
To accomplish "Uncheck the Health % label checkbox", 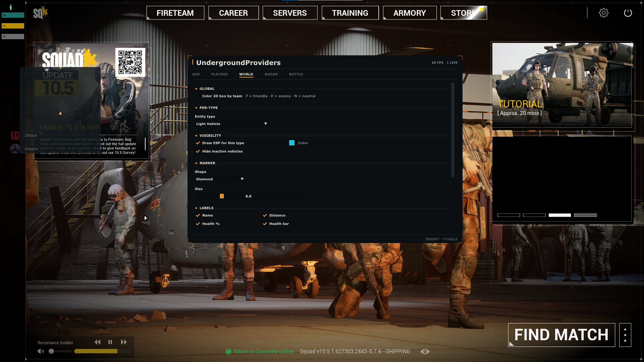I will [x=198, y=224].
